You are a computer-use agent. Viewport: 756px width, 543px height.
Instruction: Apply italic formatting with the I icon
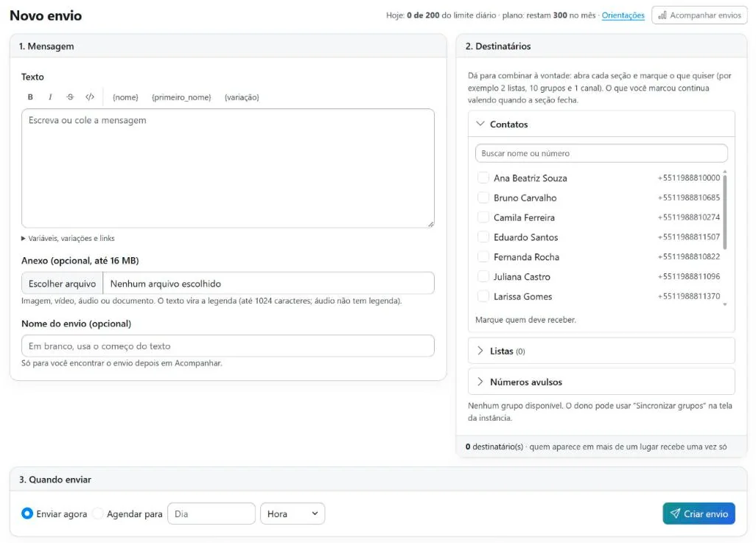pyautogui.click(x=50, y=97)
